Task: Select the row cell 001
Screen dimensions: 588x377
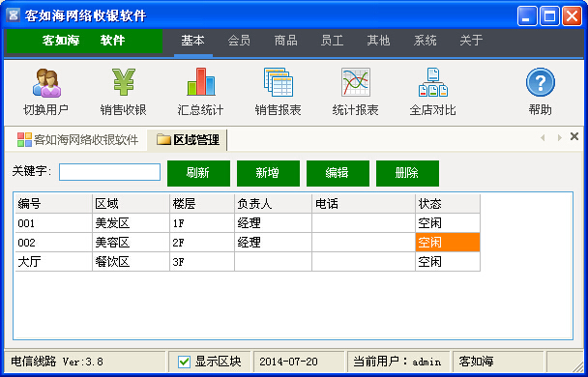Action: click(x=53, y=223)
